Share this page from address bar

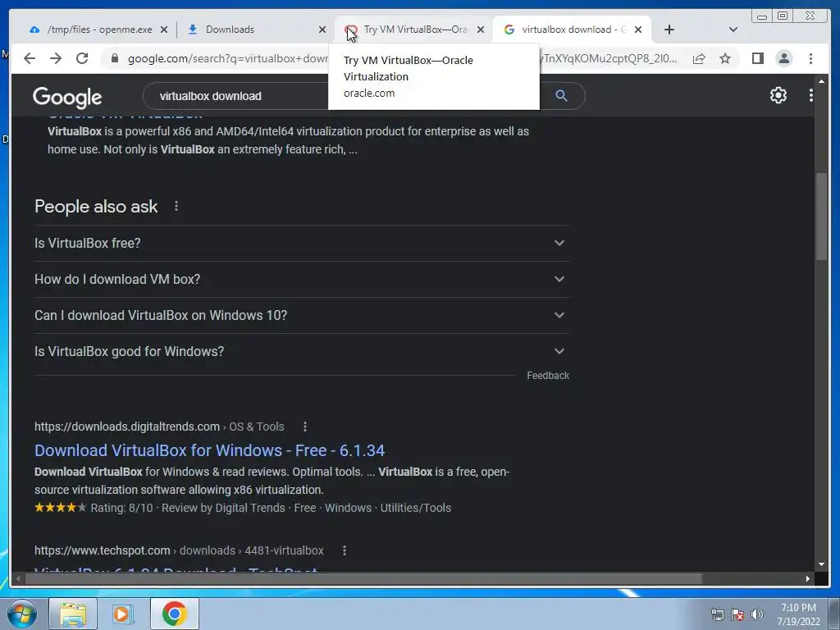[699, 58]
